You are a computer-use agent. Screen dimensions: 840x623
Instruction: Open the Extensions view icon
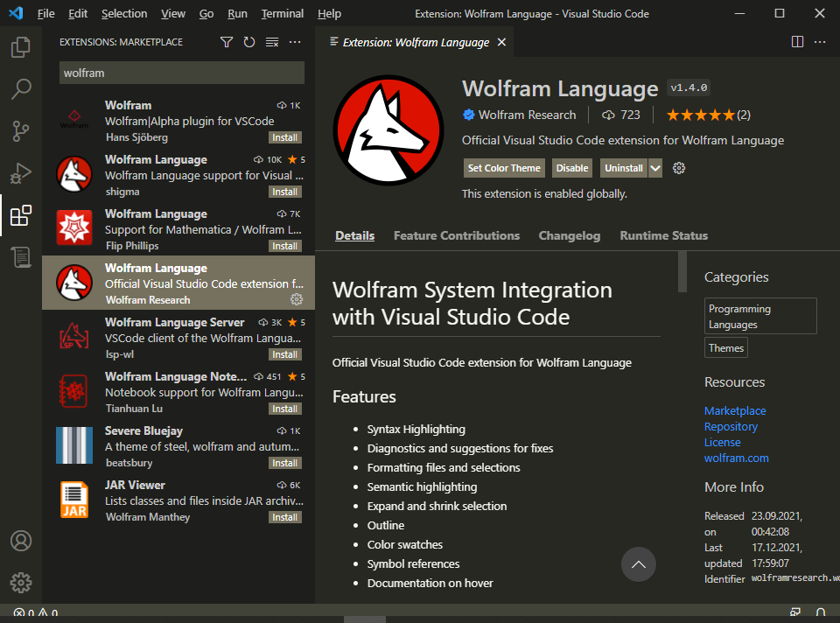click(21, 215)
